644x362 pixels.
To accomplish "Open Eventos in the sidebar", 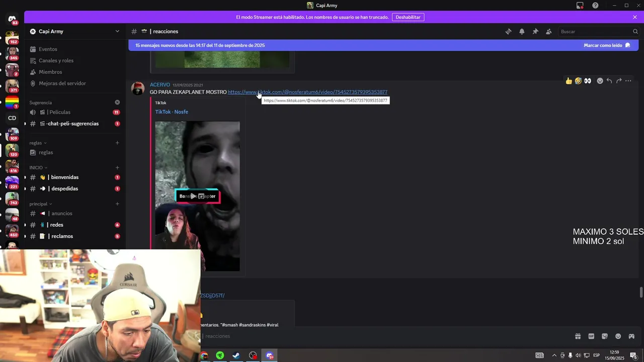I will pos(74,49).
